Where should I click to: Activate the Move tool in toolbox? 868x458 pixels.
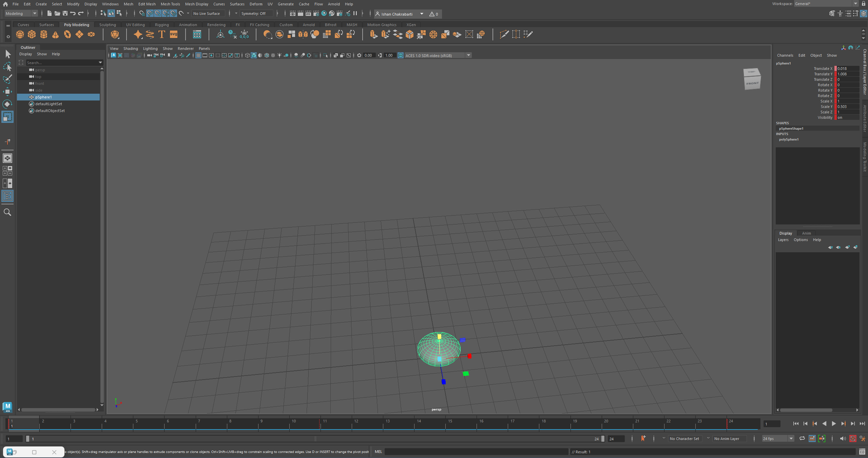8,92
